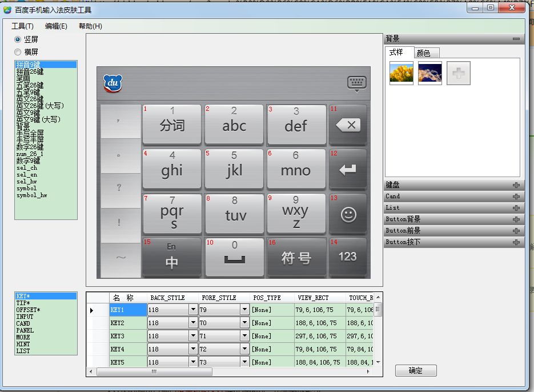534x392 pixels.
Task: Click the add background plus icon
Action: (458, 73)
